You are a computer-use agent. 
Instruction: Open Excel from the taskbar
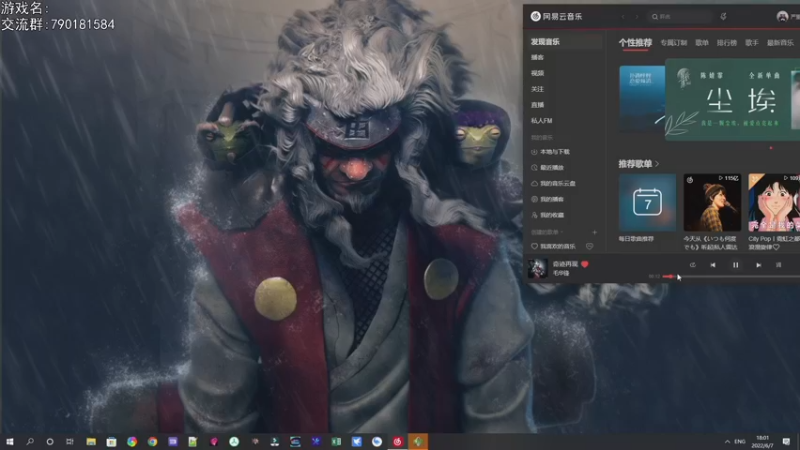coord(336,442)
